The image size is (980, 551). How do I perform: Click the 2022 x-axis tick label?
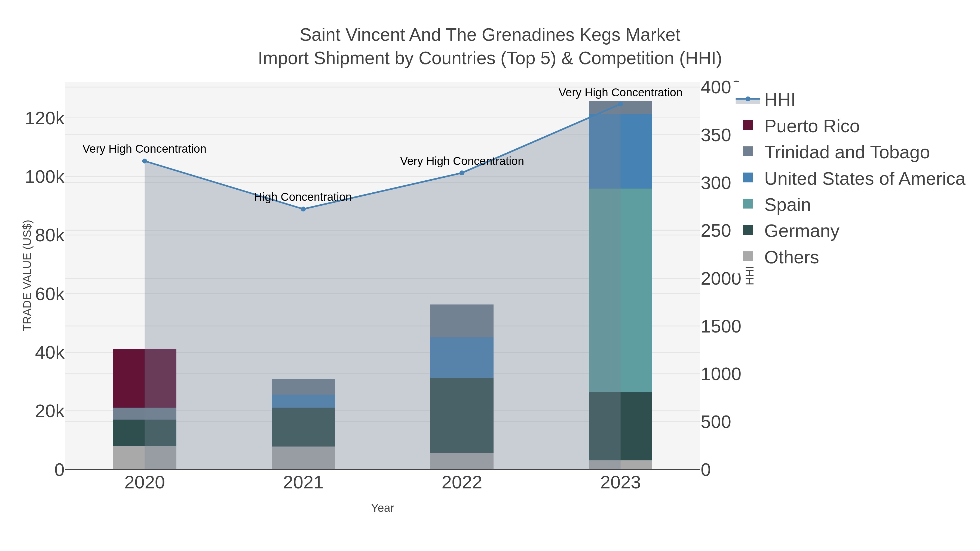click(462, 483)
